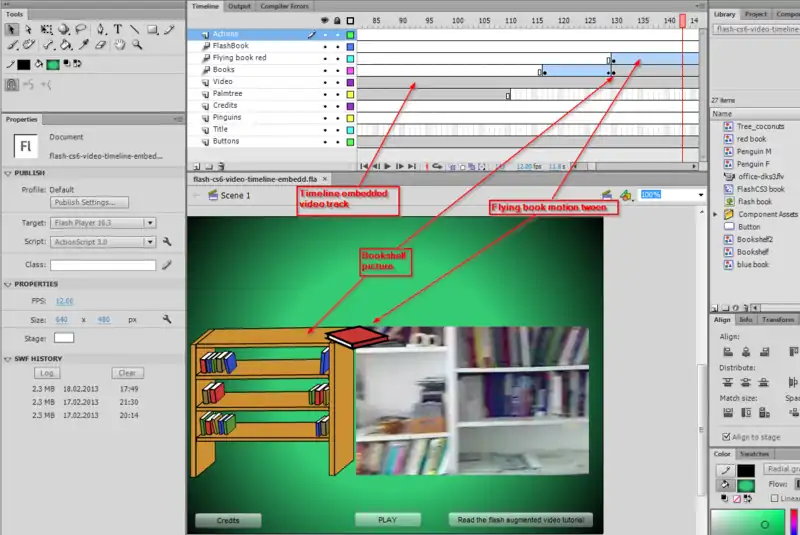This screenshot has height=535, width=800.
Task: Click the Clear button in SWF History
Action: coord(126,372)
